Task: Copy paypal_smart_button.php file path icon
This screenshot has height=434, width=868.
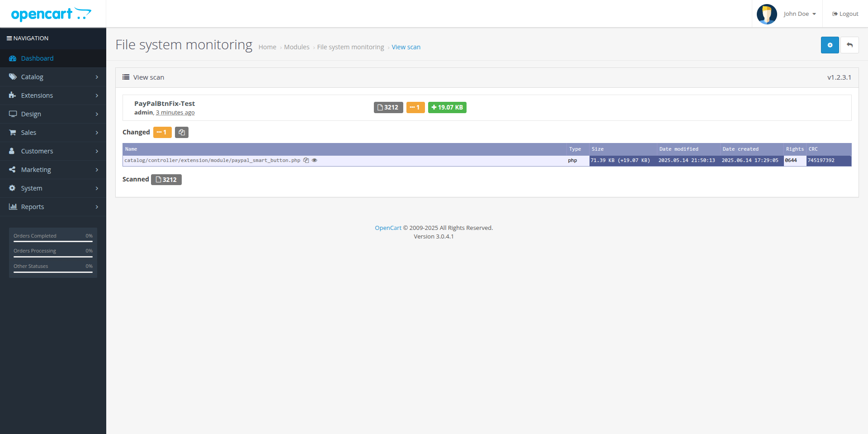Action: pos(306,160)
